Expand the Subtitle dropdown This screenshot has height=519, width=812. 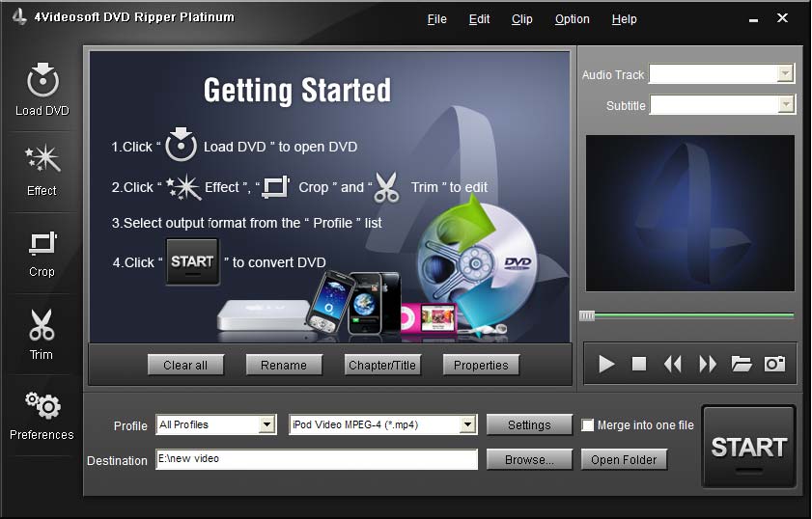click(x=786, y=104)
